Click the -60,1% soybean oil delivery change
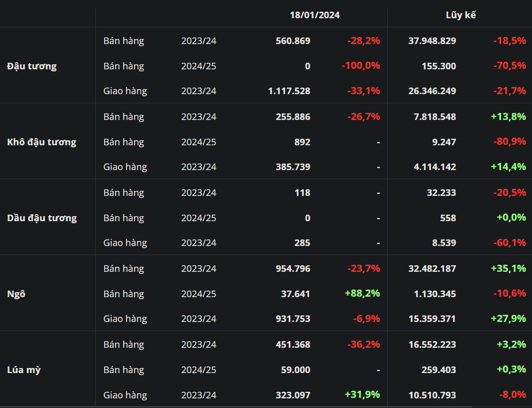The image size is (532, 408). [x=509, y=243]
